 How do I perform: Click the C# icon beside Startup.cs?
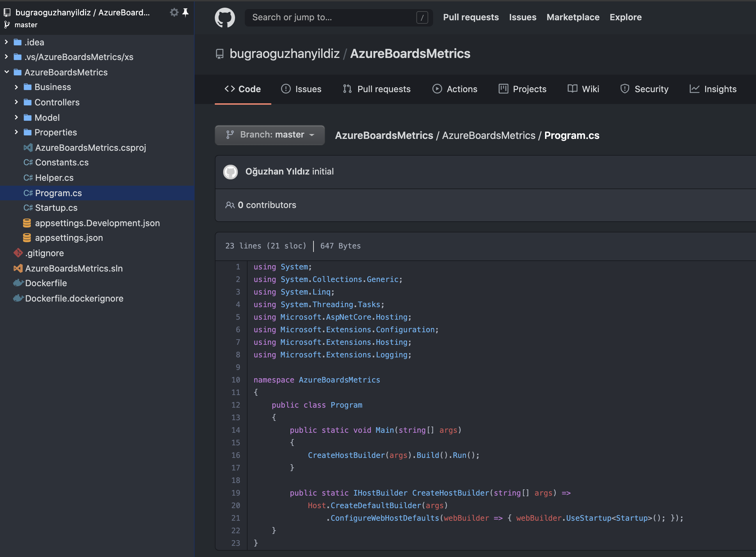(x=28, y=208)
